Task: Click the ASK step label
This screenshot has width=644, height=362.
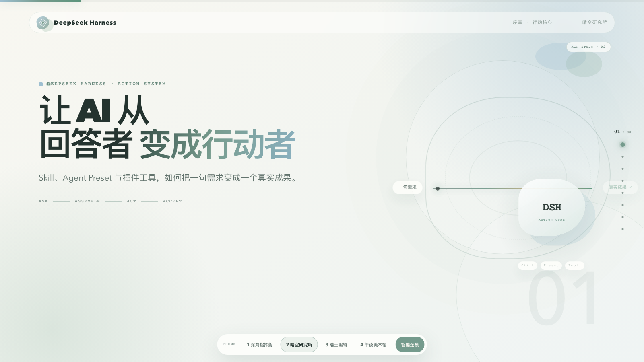Action: (43, 201)
